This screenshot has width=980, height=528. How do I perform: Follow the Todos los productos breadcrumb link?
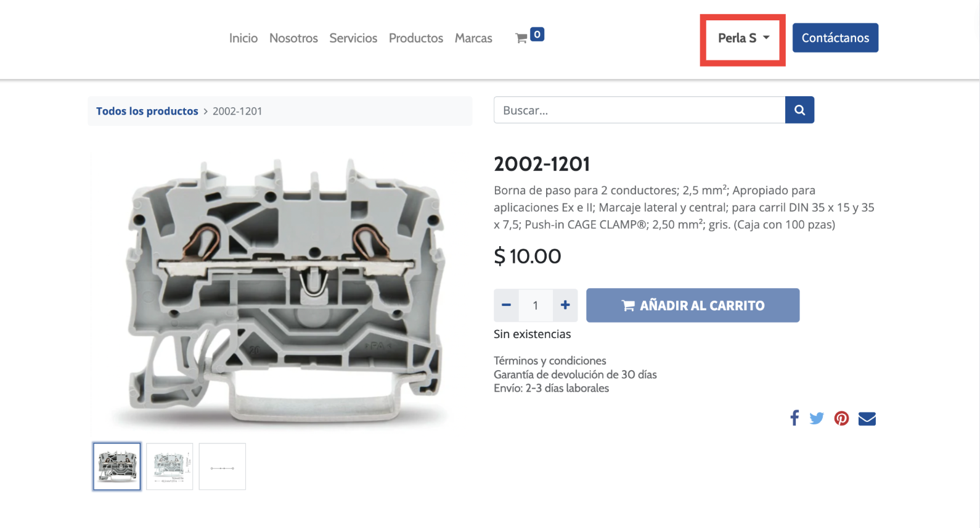click(147, 111)
